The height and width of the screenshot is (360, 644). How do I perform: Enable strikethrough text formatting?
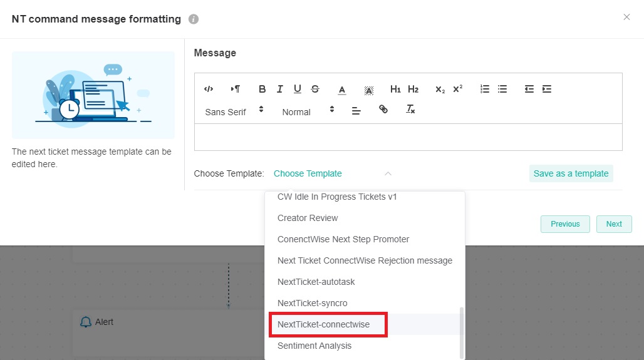(315, 89)
